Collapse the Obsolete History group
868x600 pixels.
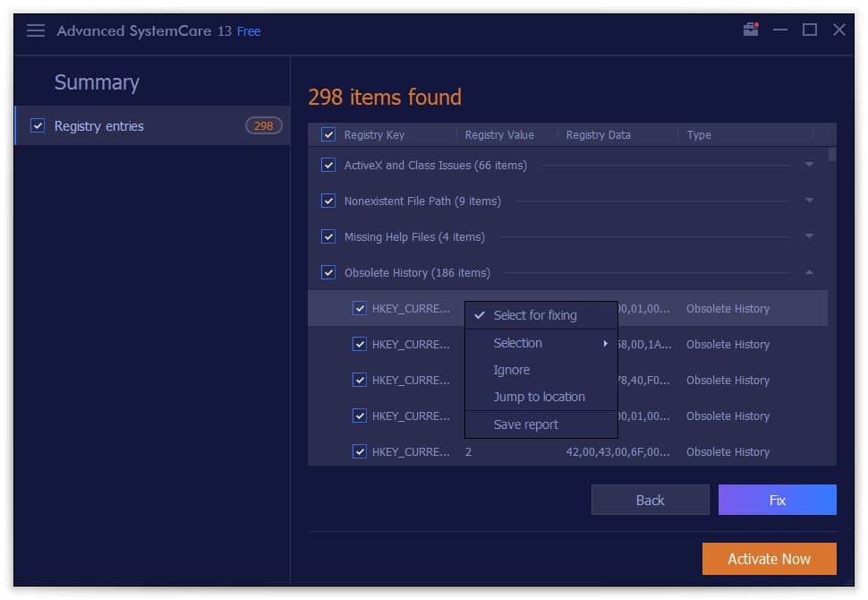pos(809,272)
